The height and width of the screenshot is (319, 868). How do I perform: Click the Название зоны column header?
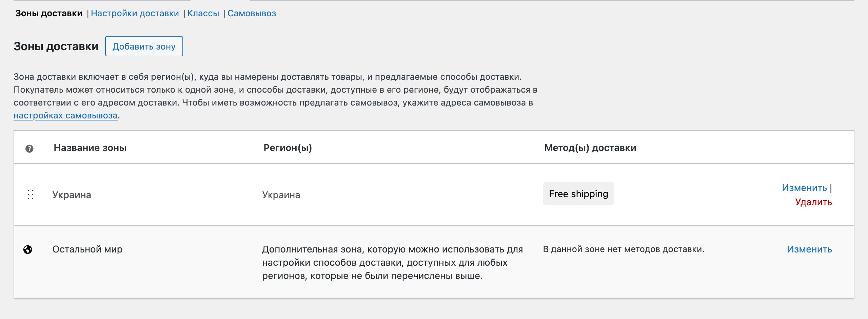(90, 148)
